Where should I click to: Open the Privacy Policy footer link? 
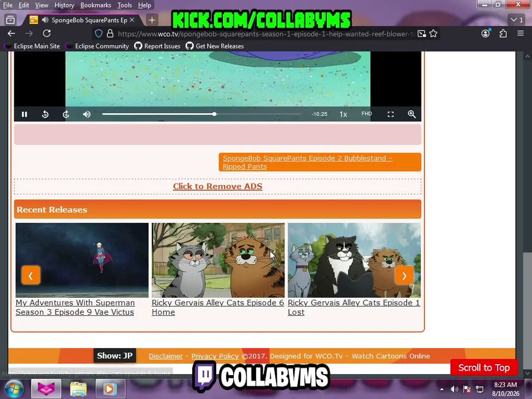215,356
